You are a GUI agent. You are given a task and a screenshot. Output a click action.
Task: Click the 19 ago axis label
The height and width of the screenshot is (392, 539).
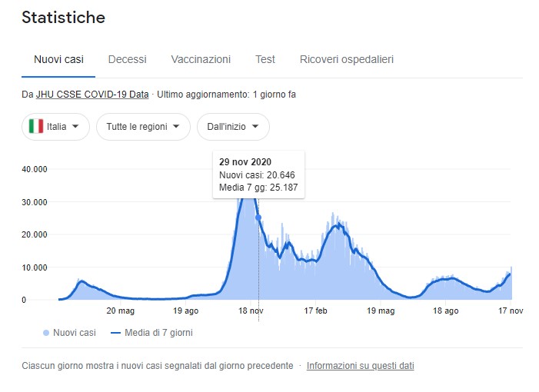point(185,311)
